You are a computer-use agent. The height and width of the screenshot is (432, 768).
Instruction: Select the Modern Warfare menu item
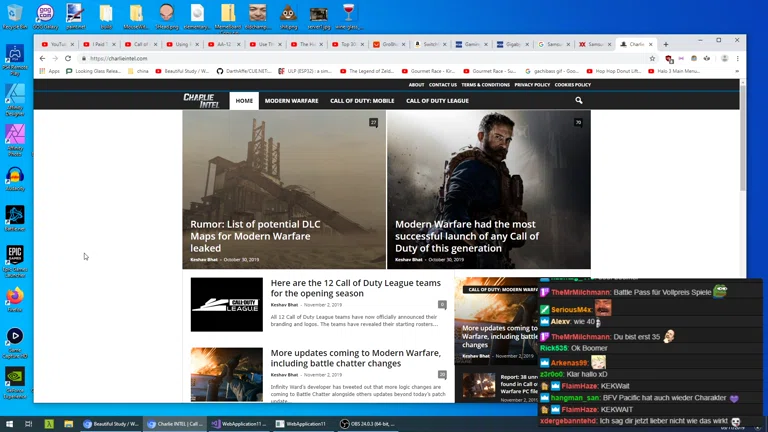[x=291, y=101]
